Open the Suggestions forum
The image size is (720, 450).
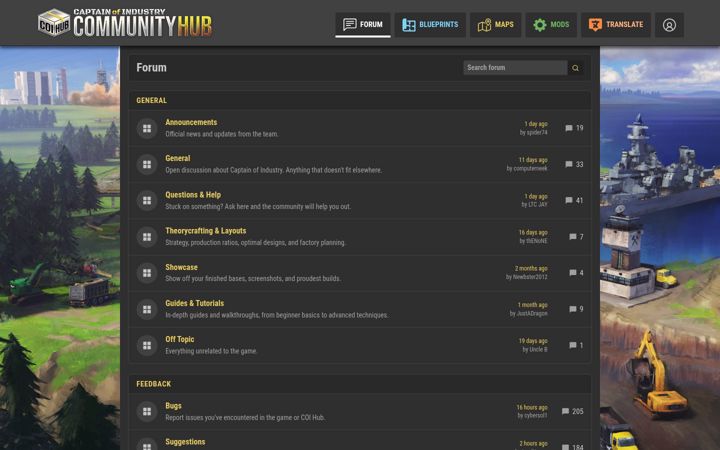[185, 442]
